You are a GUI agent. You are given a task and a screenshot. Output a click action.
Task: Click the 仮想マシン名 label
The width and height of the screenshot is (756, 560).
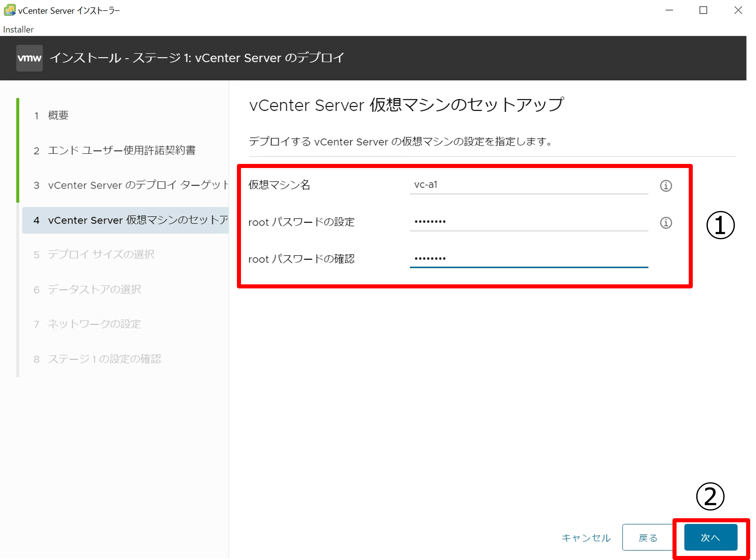point(279,185)
